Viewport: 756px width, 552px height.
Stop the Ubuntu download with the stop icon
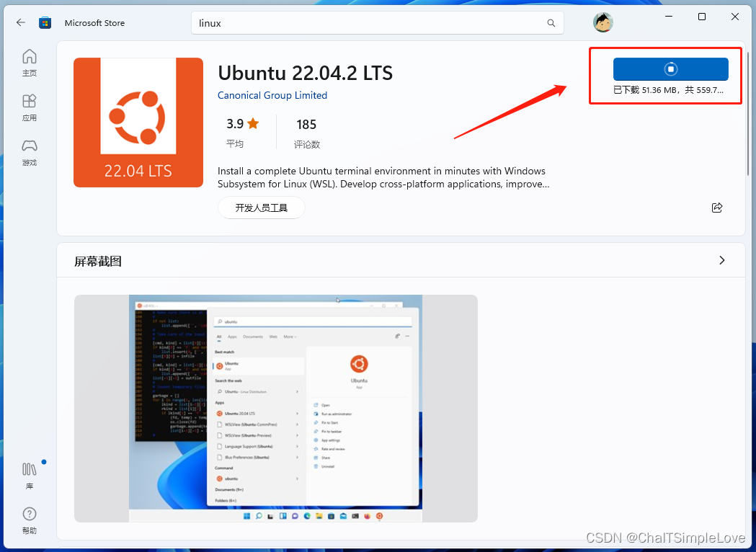coord(670,68)
